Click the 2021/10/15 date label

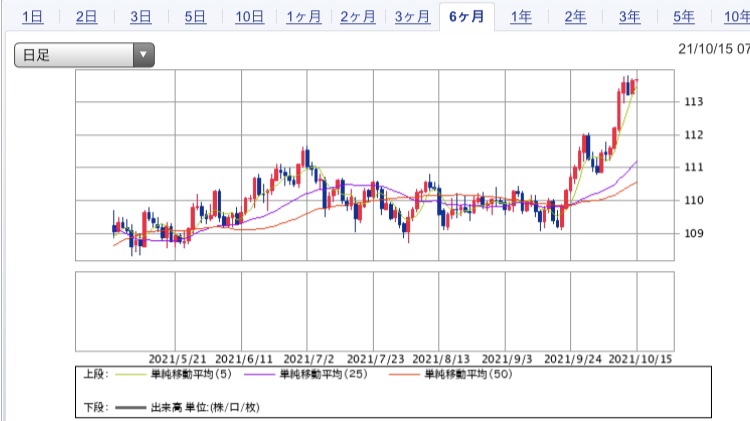pos(640,359)
